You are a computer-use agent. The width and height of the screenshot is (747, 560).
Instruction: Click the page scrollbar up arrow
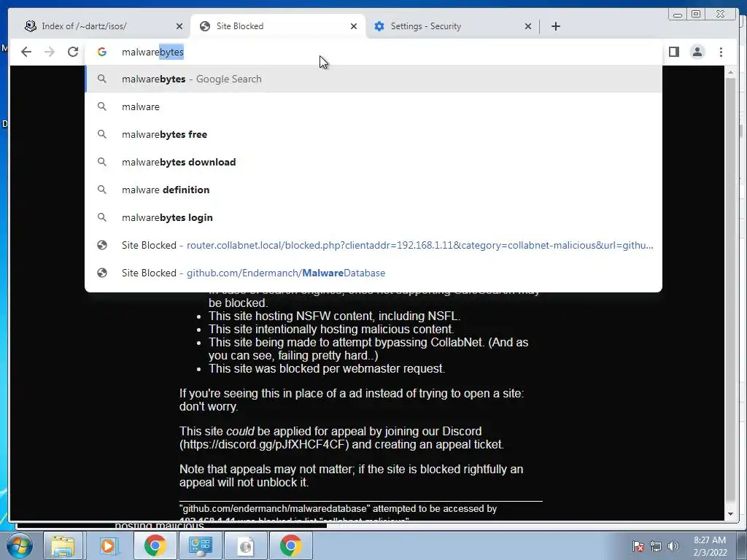(730, 73)
